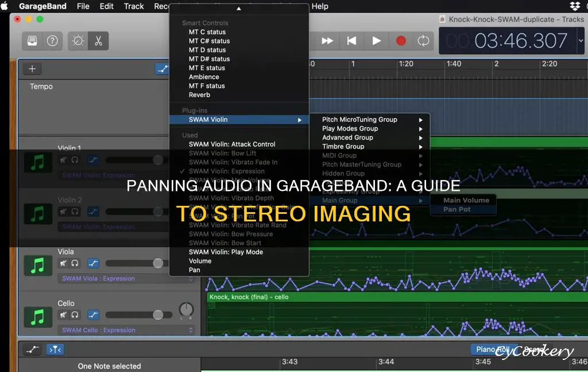This screenshot has height=372, width=588.
Task: Click the Viola track instrument icon
Action: (x=37, y=266)
